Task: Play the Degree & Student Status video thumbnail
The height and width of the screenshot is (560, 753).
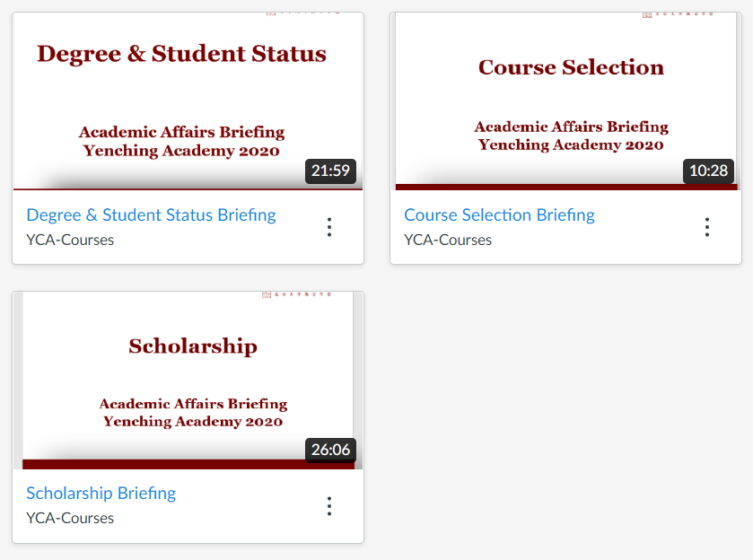Action: 188,101
